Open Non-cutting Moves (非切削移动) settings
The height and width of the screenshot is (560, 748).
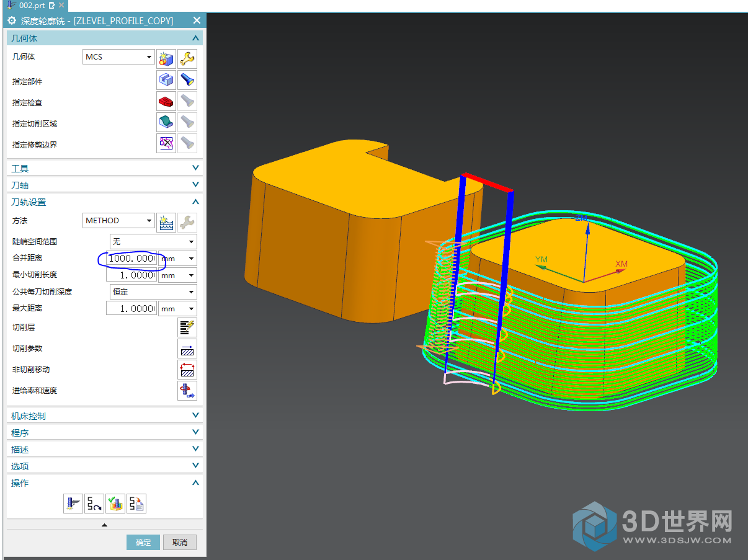pyautogui.click(x=187, y=370)
